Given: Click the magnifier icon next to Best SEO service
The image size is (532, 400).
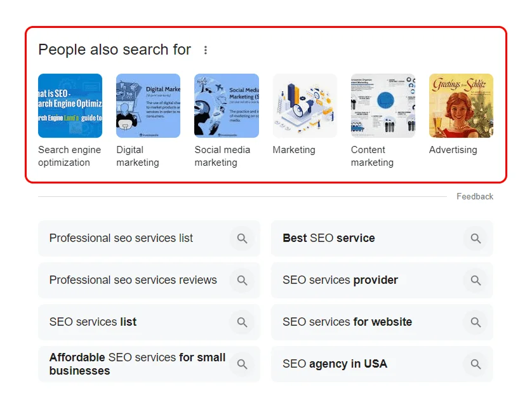Looking at the screenshot, I should coord(475,238).
